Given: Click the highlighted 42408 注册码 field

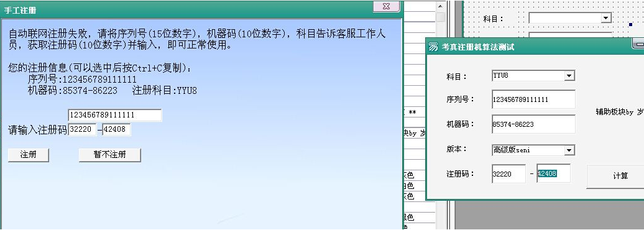Looking at the screenshot, I should point(553,173).
